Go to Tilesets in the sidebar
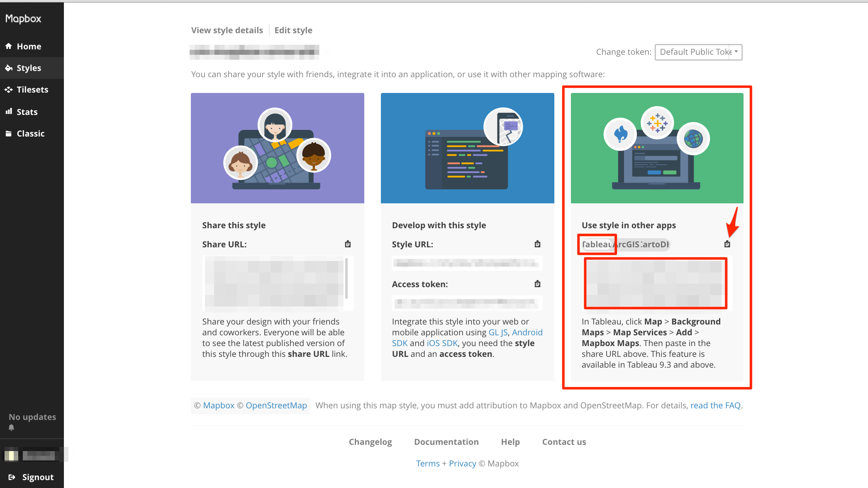The image size is (868, 488). (x=32, y=90)
